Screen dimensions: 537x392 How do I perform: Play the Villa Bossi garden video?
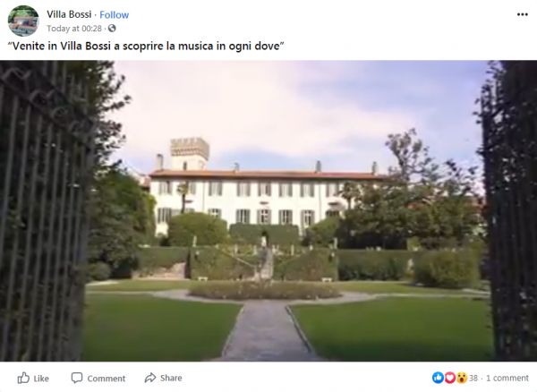[268, 211]
